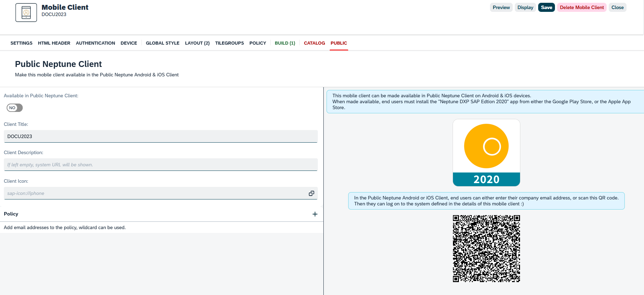
Task: Open the SETTINGS tab
Action: click(21, 43)
